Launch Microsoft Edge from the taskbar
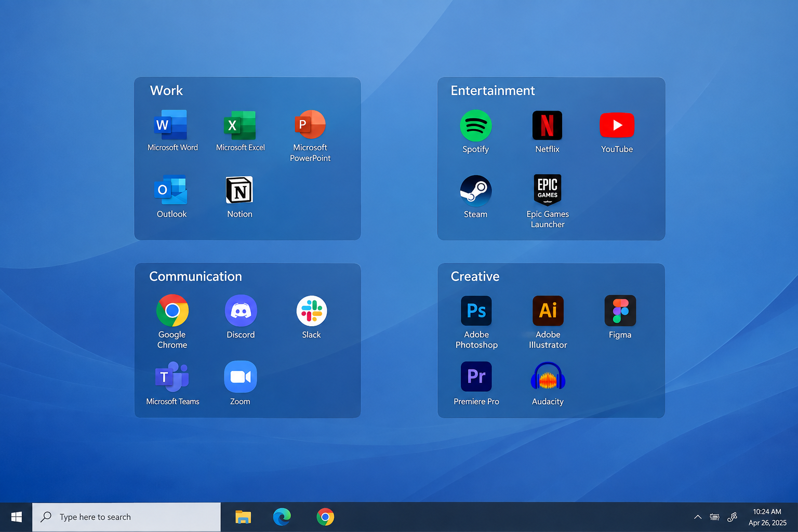This screenshot has width=798, height=532. click(282, 517)
